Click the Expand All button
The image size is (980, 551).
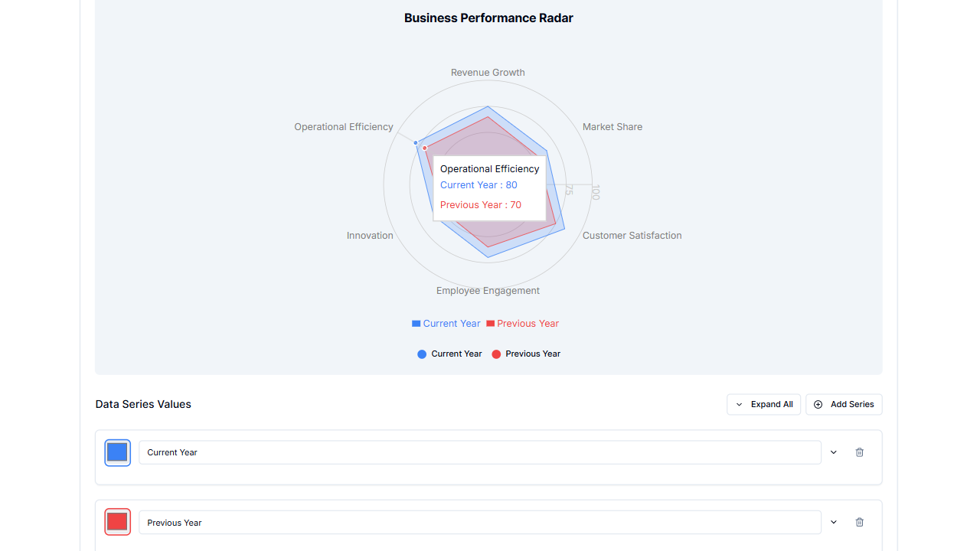point(763,404)
